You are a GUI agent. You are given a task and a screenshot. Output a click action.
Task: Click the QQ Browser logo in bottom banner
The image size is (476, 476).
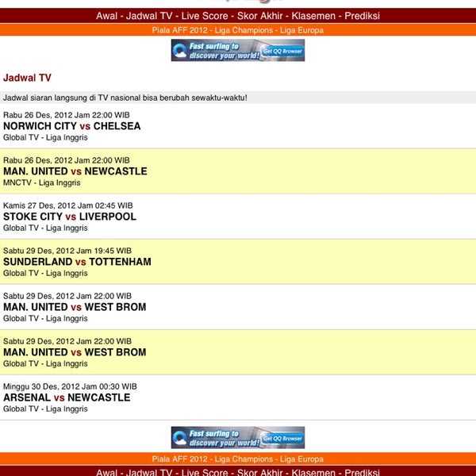(x=180, y=438)
